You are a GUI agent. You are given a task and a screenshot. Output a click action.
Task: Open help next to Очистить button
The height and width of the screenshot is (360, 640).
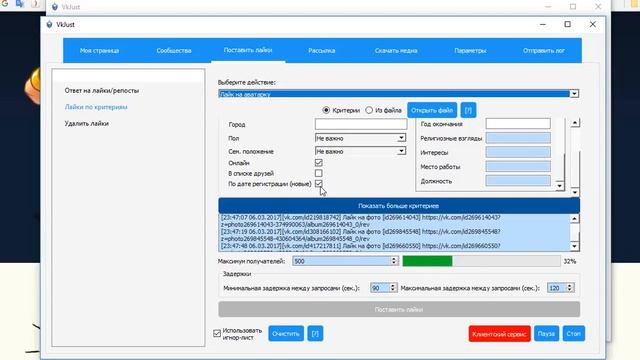[x=315, y=333]
